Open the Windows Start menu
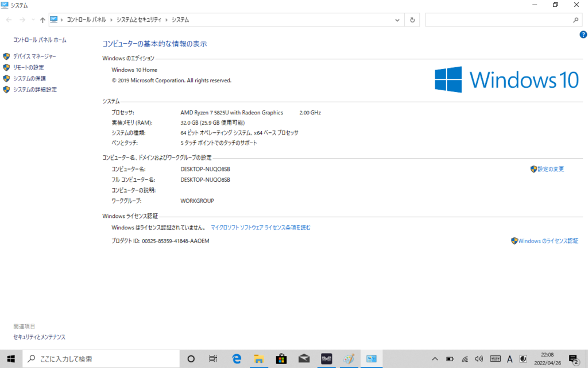This screenshot has width=588, height=368. [11, 359]
